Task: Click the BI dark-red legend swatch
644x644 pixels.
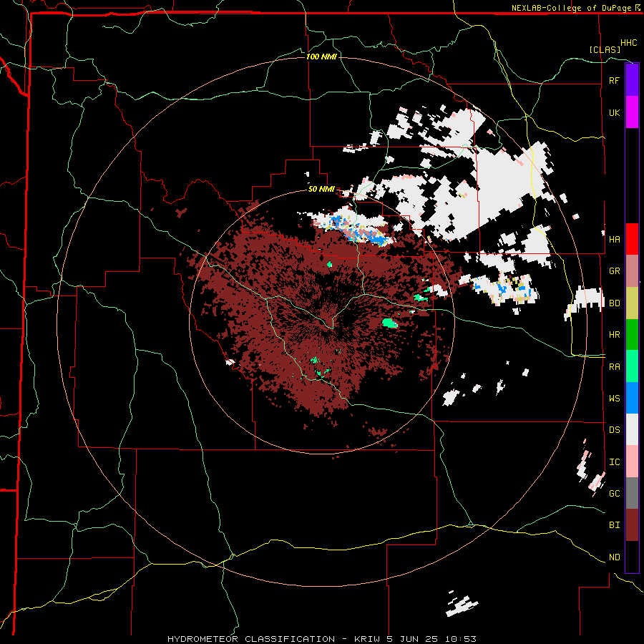Action: [632, 525]
